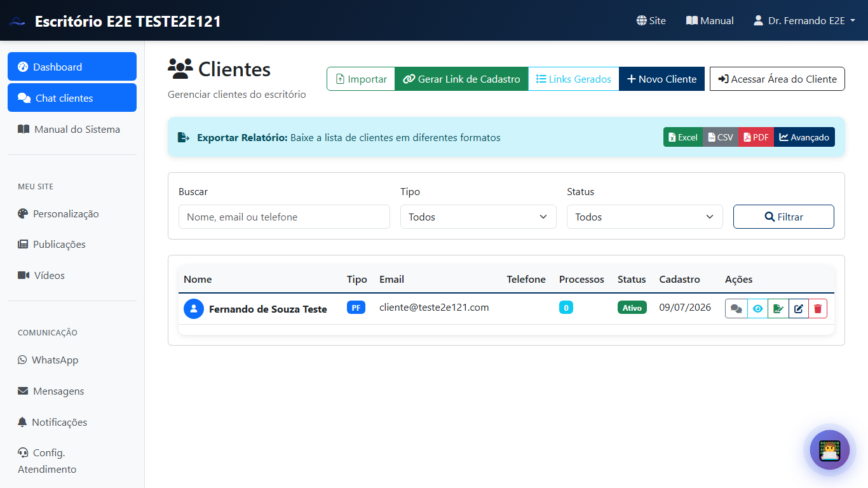Viewport: 868px width, 488px height.
Task: Open Vídeos section
Action: pyautogui.click(x=72, y=275)
